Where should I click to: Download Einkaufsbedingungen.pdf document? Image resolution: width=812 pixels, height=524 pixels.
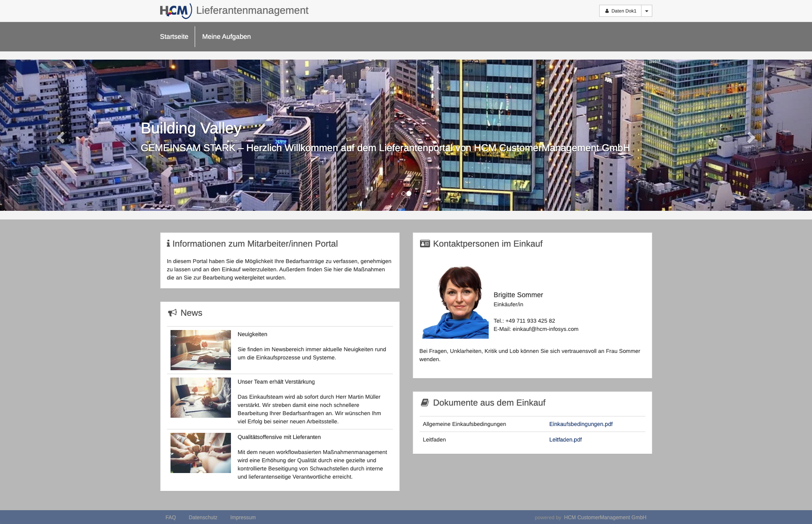point(581,424)
